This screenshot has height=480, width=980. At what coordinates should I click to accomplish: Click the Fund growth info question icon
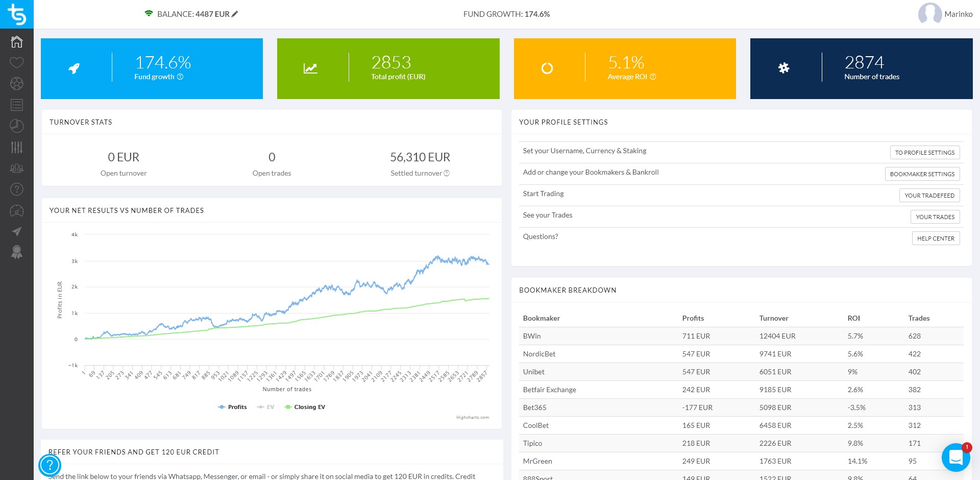coord(180,77)
